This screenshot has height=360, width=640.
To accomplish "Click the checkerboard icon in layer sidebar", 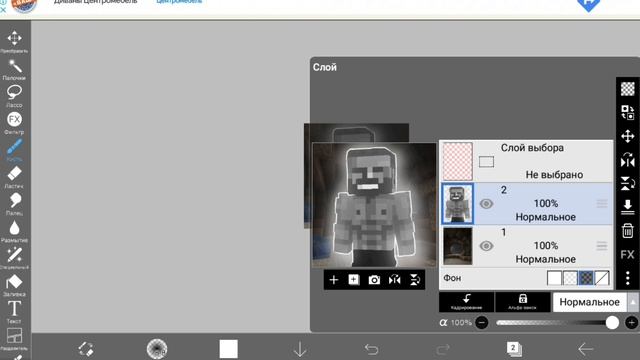I will click(627, 89).
